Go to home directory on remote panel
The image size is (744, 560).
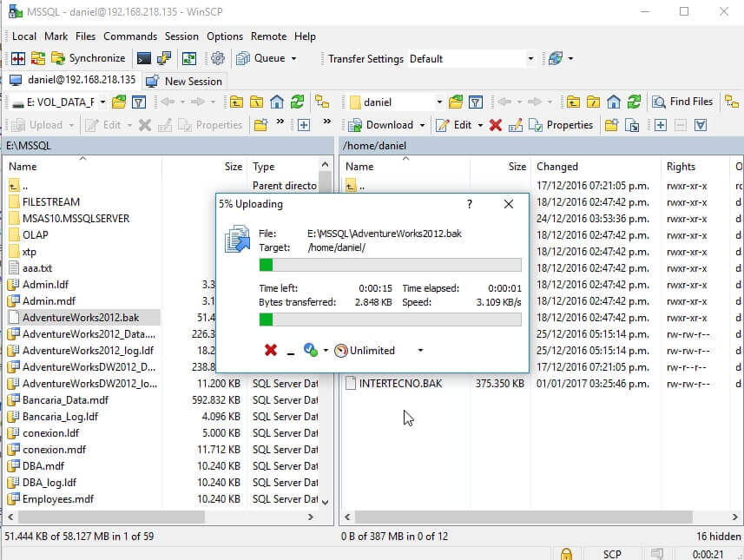coord(613,102)
